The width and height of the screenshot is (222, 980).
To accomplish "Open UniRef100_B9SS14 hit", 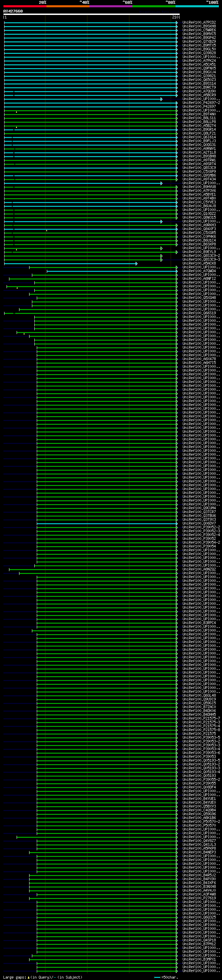I will click(x=199, y=84).
